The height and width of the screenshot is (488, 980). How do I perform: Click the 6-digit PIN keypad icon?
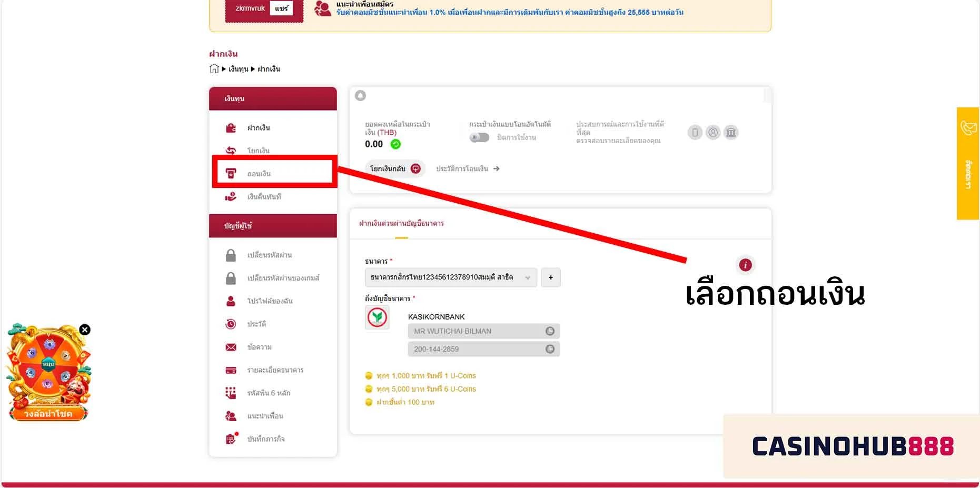coord(231,393)
